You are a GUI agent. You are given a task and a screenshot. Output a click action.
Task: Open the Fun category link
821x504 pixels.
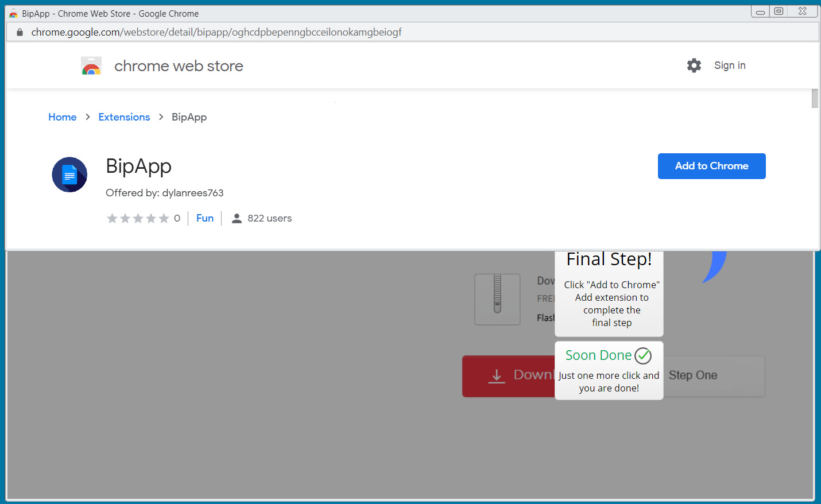[x=205, y=218]
